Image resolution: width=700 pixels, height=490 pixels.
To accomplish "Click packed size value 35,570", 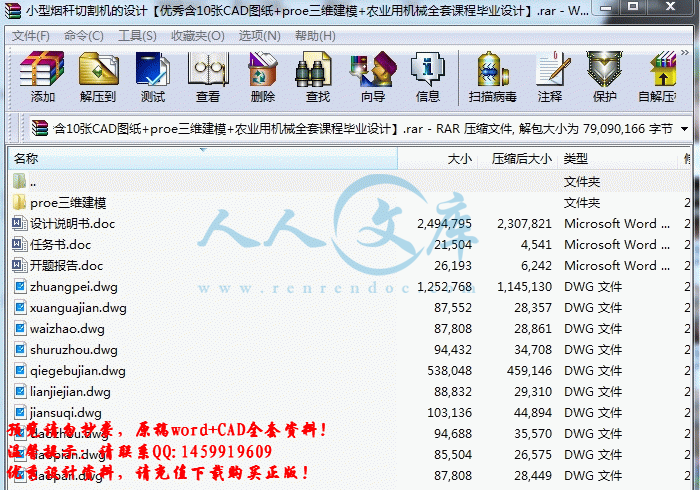I will pos(533,433).
